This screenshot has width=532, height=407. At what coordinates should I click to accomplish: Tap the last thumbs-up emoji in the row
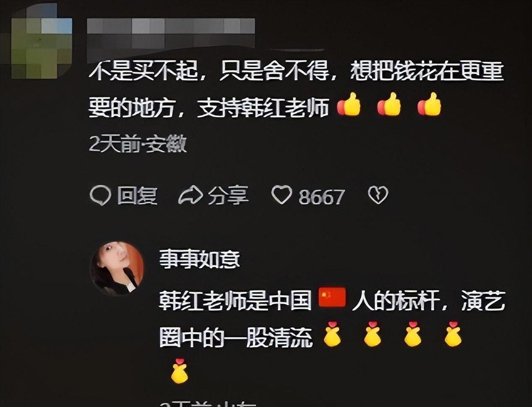click(429, 105)
